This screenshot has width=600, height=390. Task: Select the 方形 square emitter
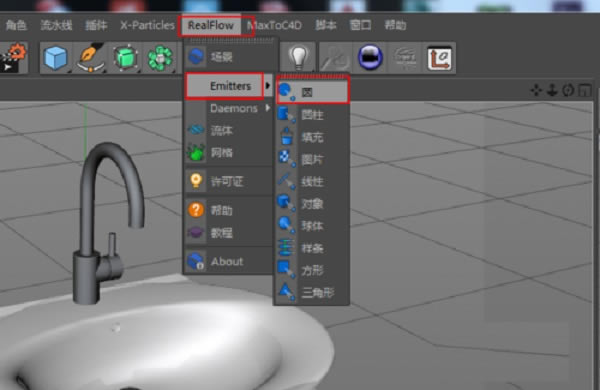[x=312, y=270]
